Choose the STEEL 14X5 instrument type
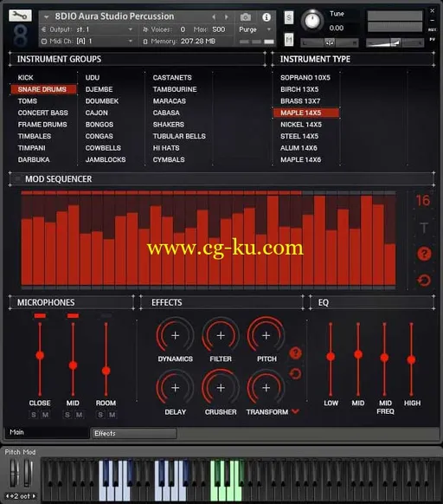 (x=299, y=136)
